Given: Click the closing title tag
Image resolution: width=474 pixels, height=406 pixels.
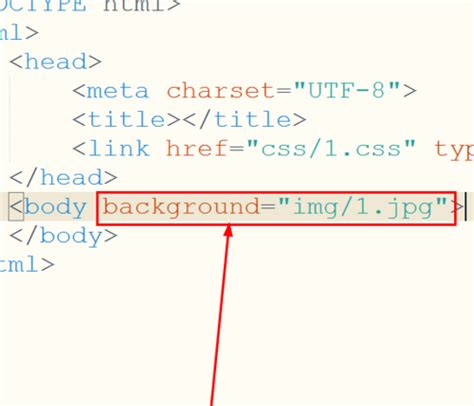Looking at the screenshot, I should point(244,119).
